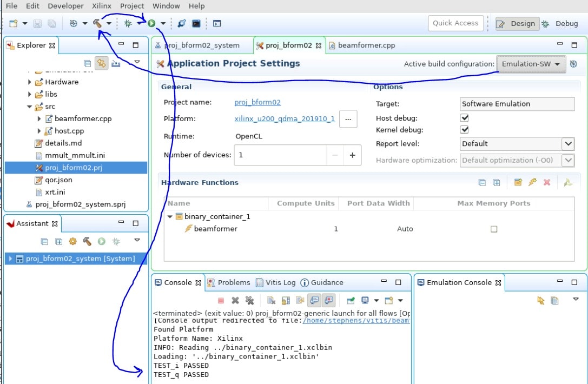Click the Build hammer in Assistant panel
Image resolution: width=588 pixels, height=384 pixels.
(87, 241)
